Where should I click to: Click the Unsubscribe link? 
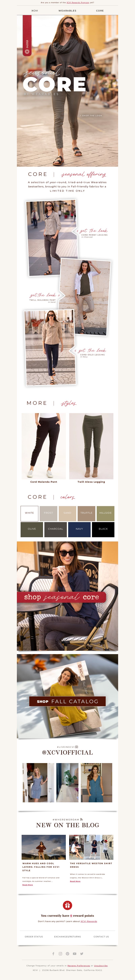(x=101, y=966)
